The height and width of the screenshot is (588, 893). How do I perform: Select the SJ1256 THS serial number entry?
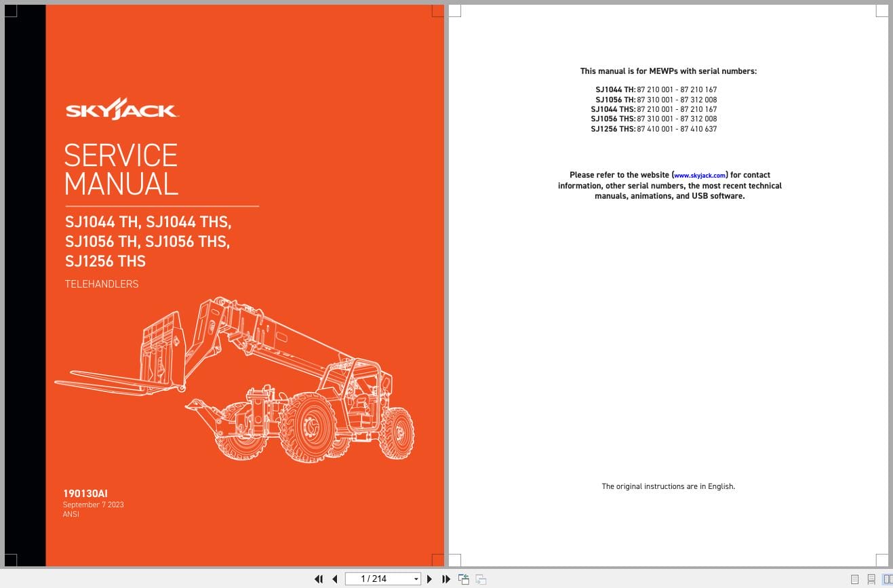[x=653, y=129]
